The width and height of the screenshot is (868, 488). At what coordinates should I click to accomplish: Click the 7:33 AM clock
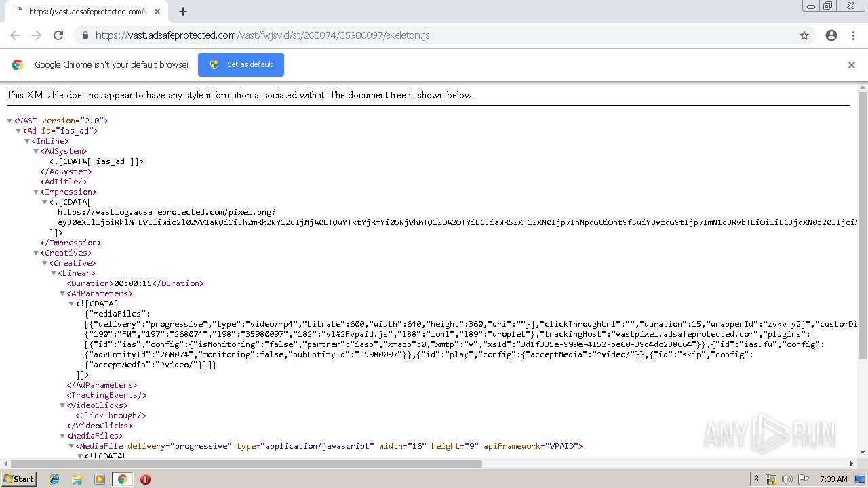click(833, 479)
